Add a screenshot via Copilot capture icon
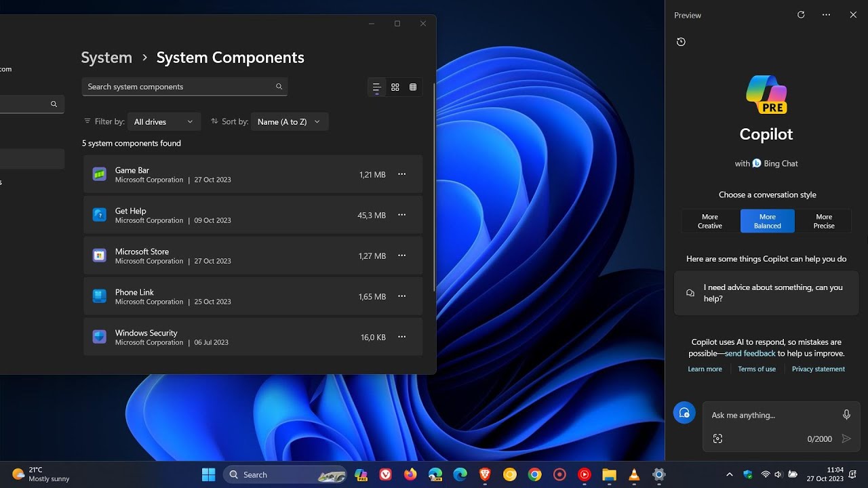Screen dimensions: 868x488 [x=718, y=439]
